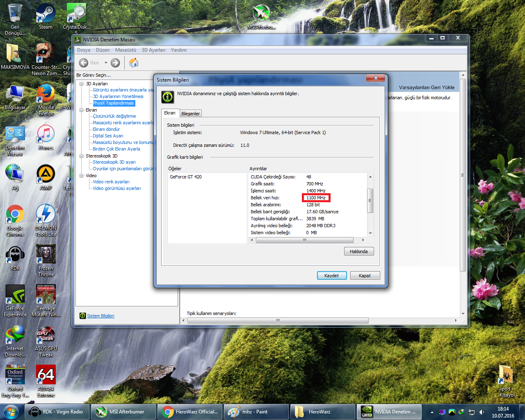Open Video renk ayarları task

(x=111, y=182)
